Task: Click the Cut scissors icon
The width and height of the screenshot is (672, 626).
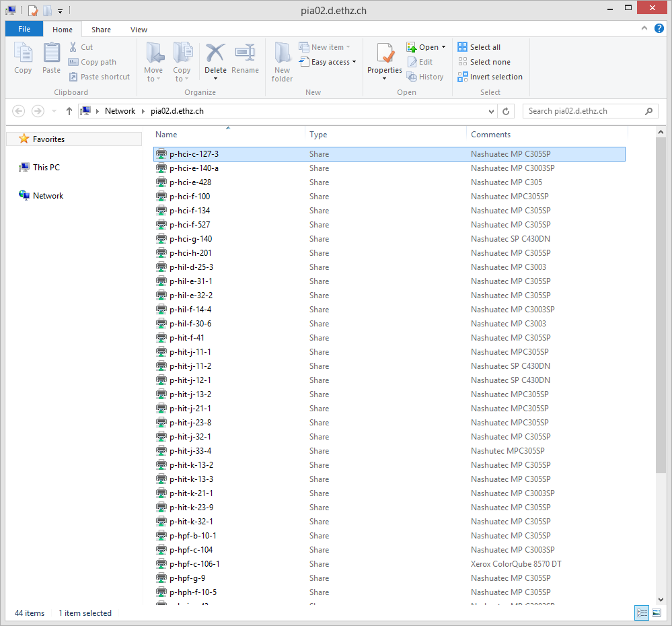Action: pyautogui.click(x=73, y=46)
